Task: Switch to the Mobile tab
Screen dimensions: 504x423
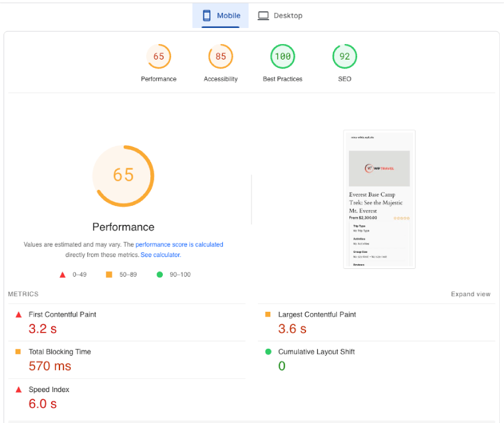Action: pyautogui.click(x=220, y=15)
